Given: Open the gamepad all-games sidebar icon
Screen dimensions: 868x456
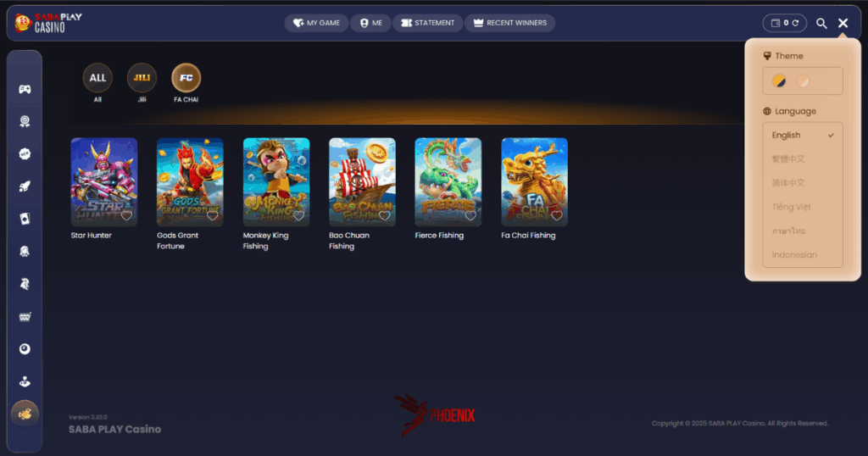Looking at the screenshot, I should click(x=25, y=89).
